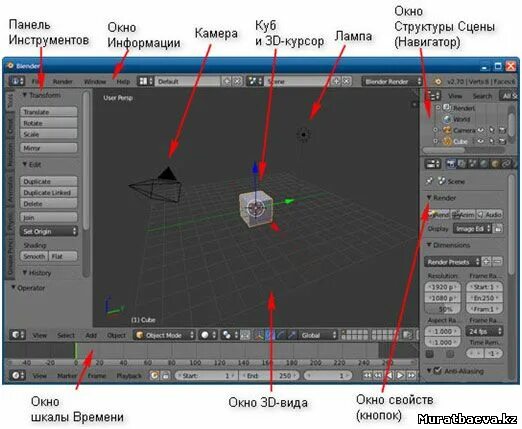522x429 pixels.
Task: Click the Translate button
Action: coord(49,112)
